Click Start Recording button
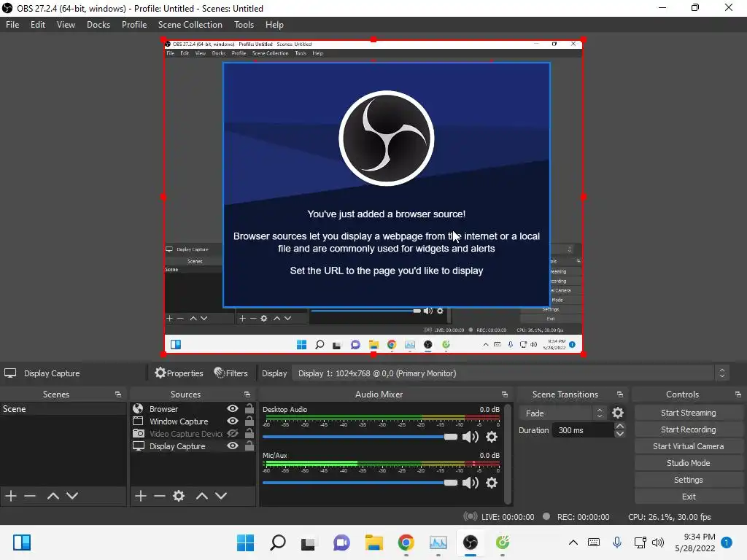Viewport: 747px width, 560px height. tap(689, 429)
